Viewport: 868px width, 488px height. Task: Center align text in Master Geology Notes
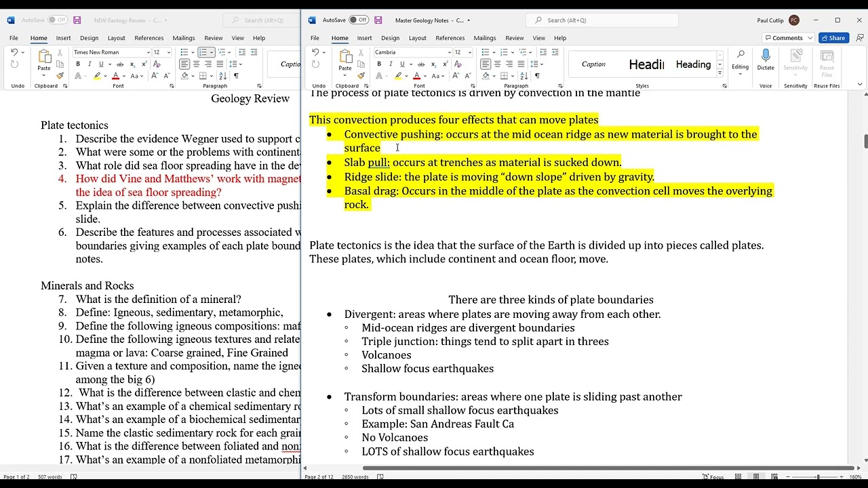click(x=497, y=64)
